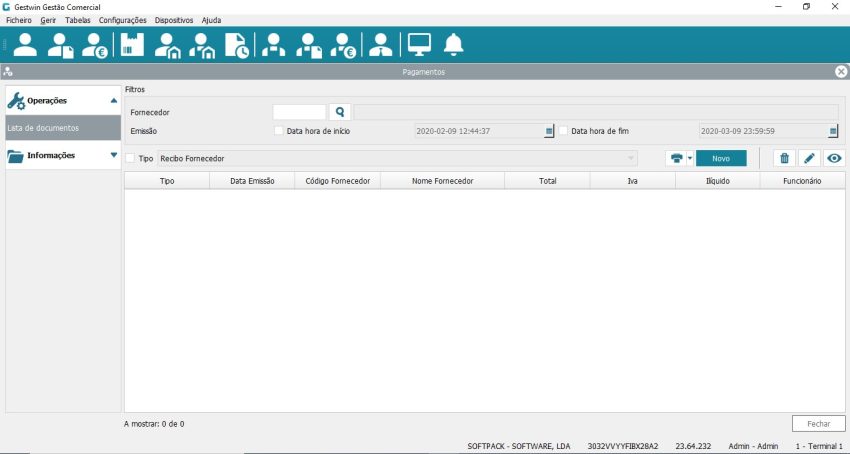Enable the Data hora de início checkbox
Screen dimensions: 850x454
279,131
